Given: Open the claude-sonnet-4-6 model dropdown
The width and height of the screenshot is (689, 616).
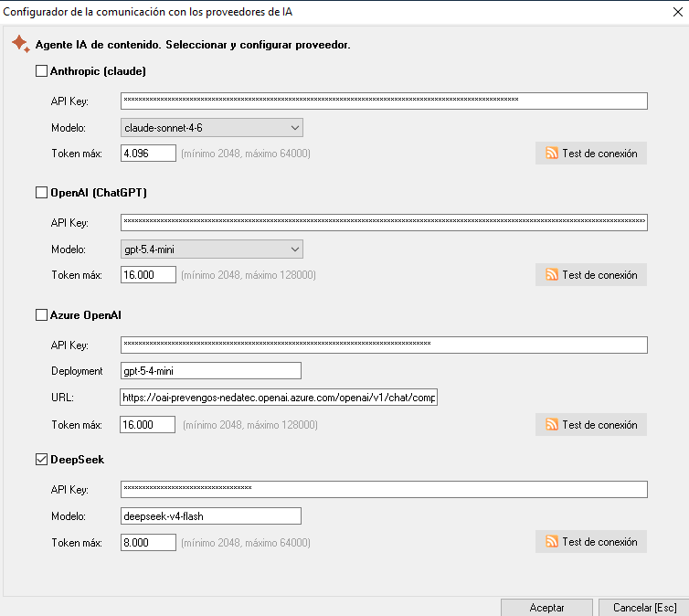Looking at the screenshot, I should click(212, 128).
